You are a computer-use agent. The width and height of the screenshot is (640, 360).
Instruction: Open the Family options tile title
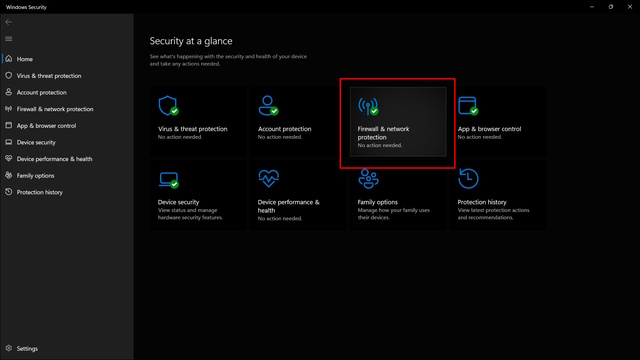[378, 202]
